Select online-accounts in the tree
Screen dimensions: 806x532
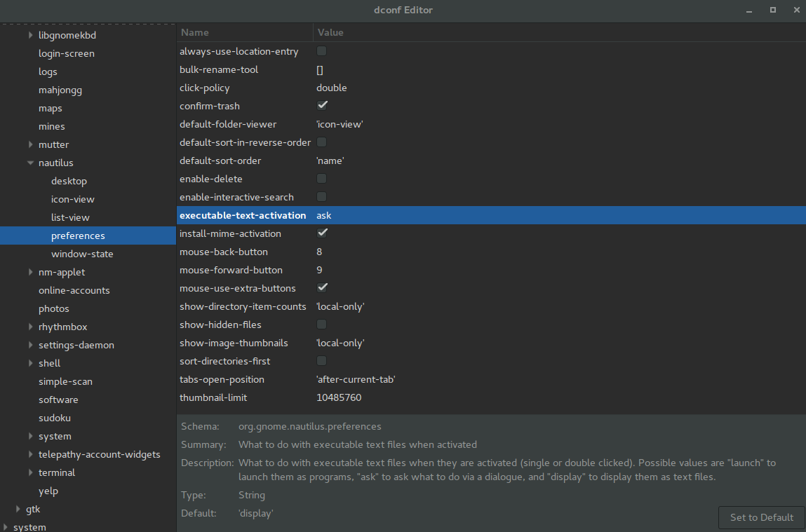[x=74, y=291]
